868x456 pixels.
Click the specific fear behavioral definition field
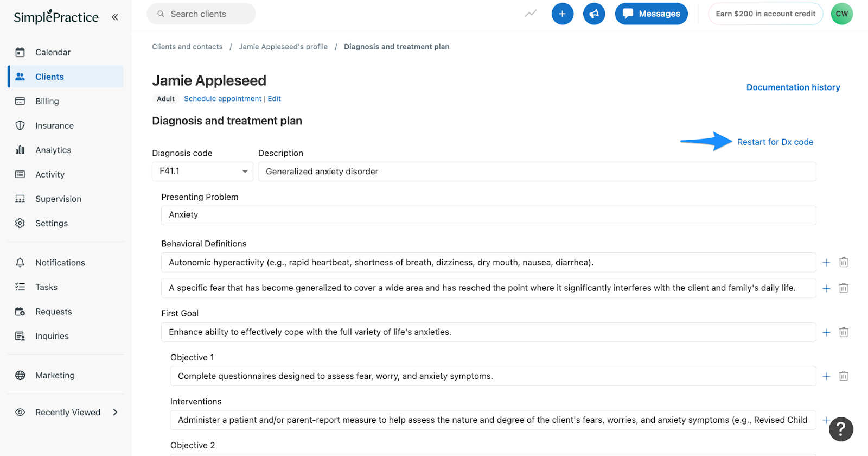click(x=488, y=288)
